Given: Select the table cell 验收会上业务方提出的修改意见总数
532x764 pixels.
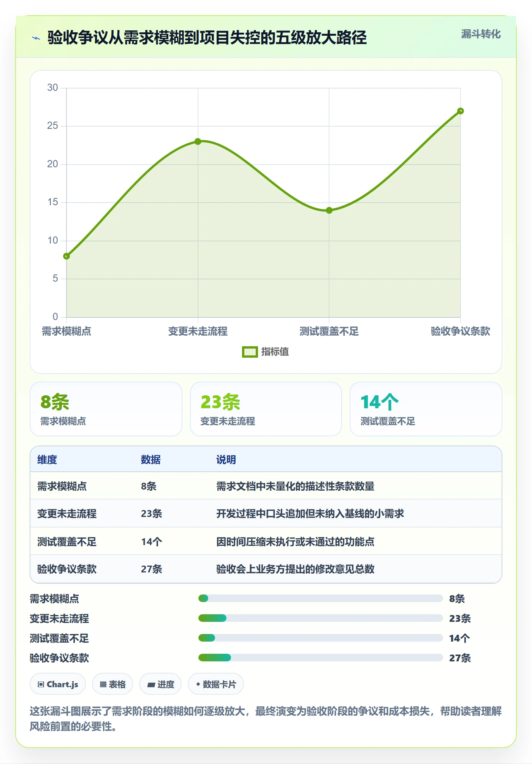Looking at the screenshot, I should tap(295, 569).
